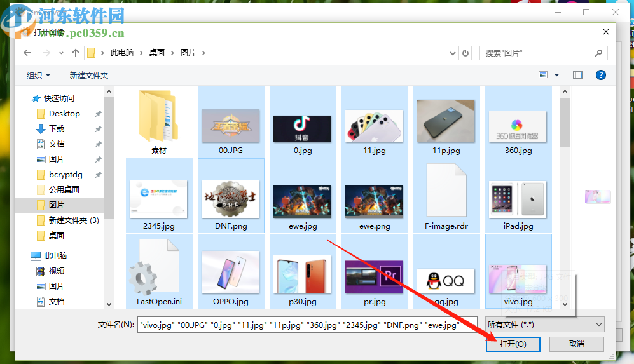This screenshot has width=634, height=364.
Task: Click the 文件名 input field
Action: [307, 325]
